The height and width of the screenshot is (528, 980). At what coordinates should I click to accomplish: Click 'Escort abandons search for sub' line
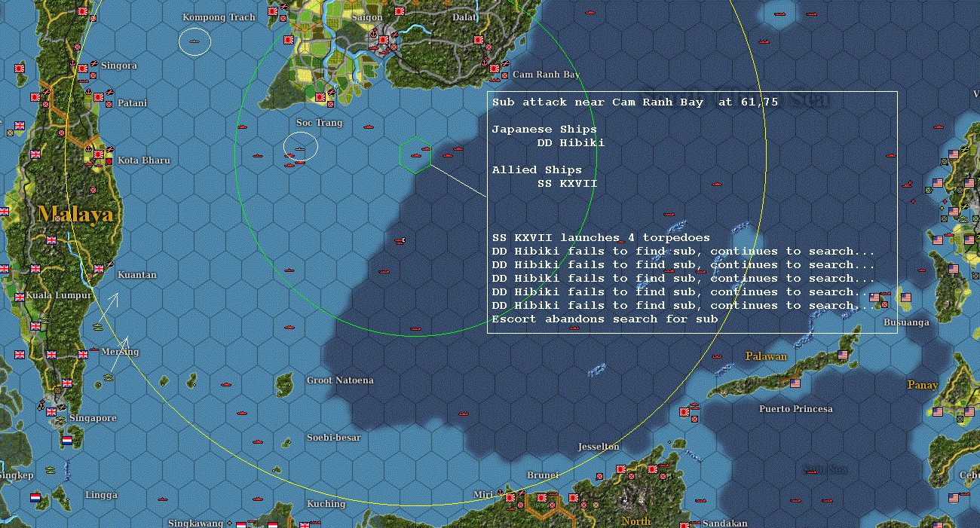(x=605, y=319)
